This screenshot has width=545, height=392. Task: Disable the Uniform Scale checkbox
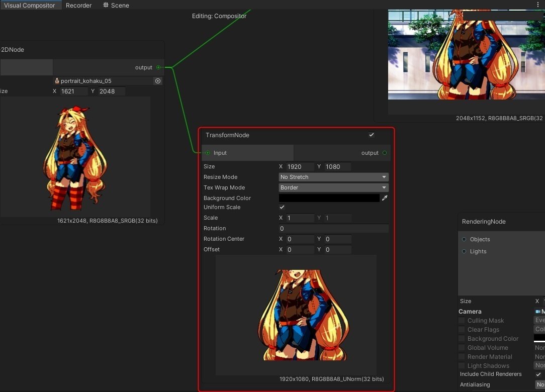click(x=282, y=207)
